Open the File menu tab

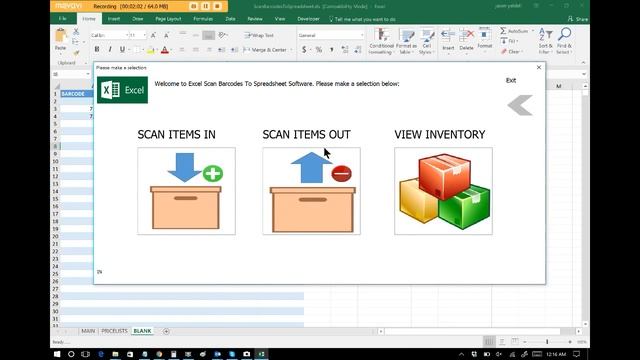click(62, 19)
